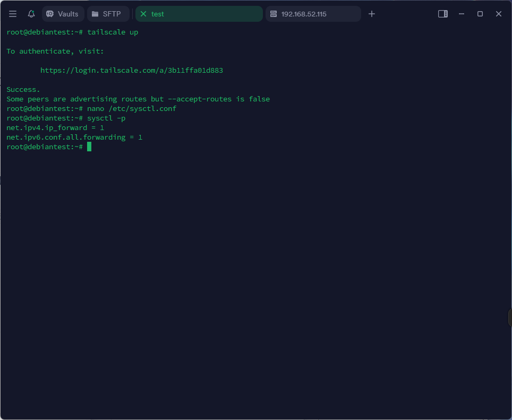Screen dimensions: 512x420
Task: Click the net.ipv4.ip_forward output line
Action: coord(55,127)
